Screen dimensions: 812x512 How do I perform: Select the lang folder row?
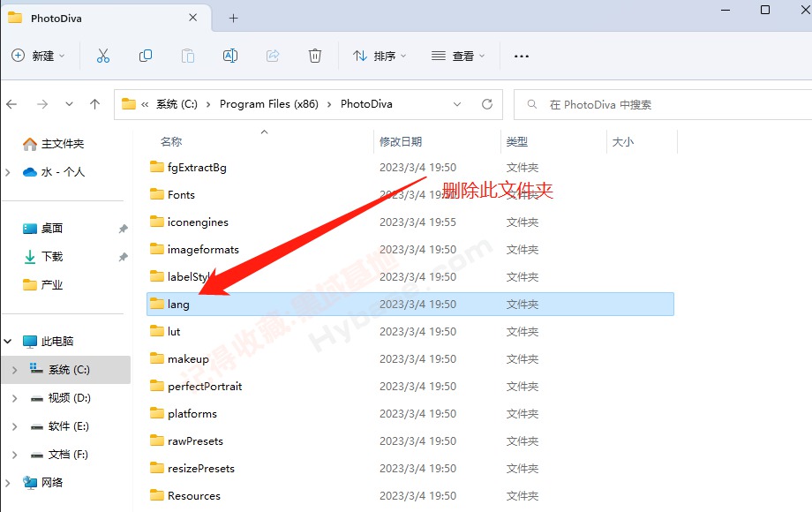click(410, 304)
